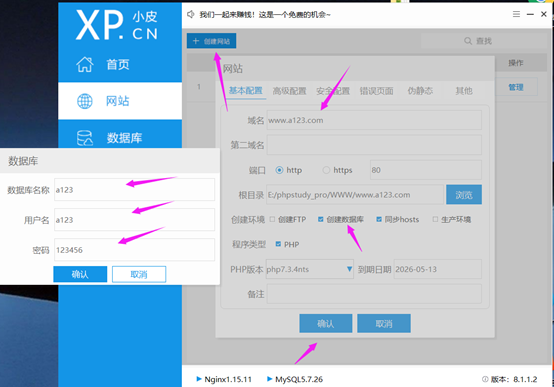Click the XP 小皮 CN logo
The height and width of the screenshot is (387, 554).
pos(117,25)
